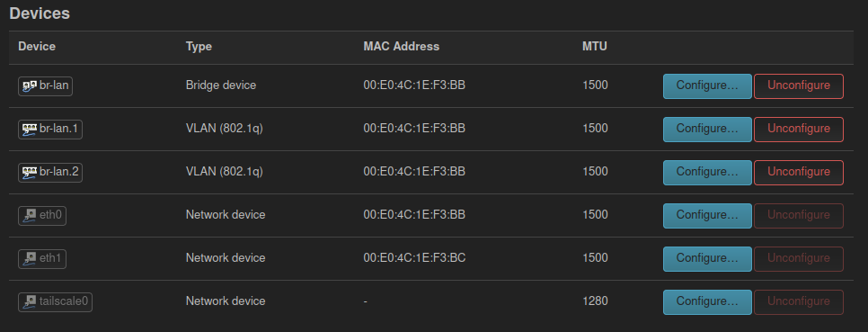868x332 pixels.
Task: Unconfigure the br-lan.1 VLAN device
Action: pos(799,130)
